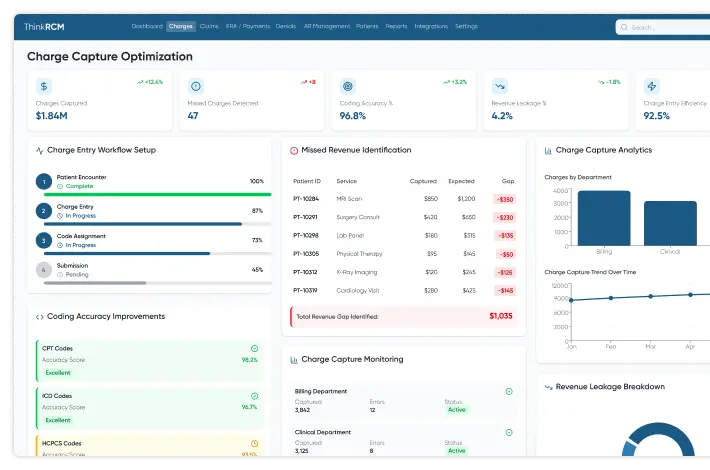
Task: Click the +12.4% trend indicator
Action: [x=150, y=82]
